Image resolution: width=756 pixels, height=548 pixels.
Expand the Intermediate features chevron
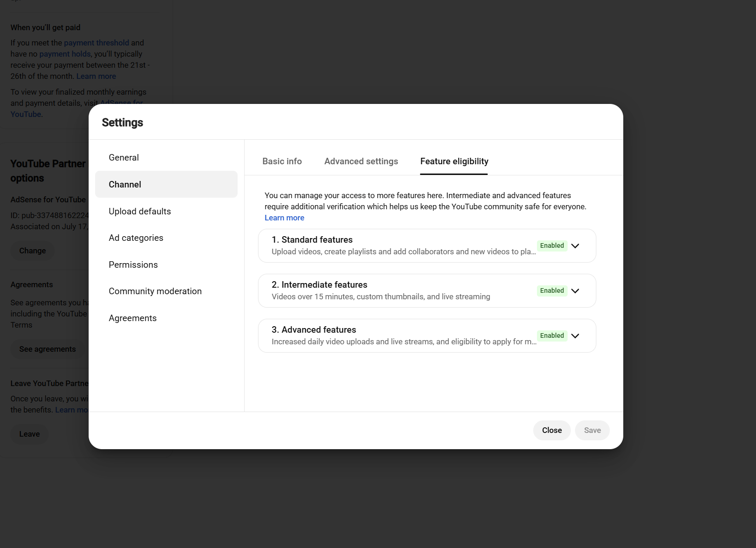pyautogui.click(x=575, y=291)
